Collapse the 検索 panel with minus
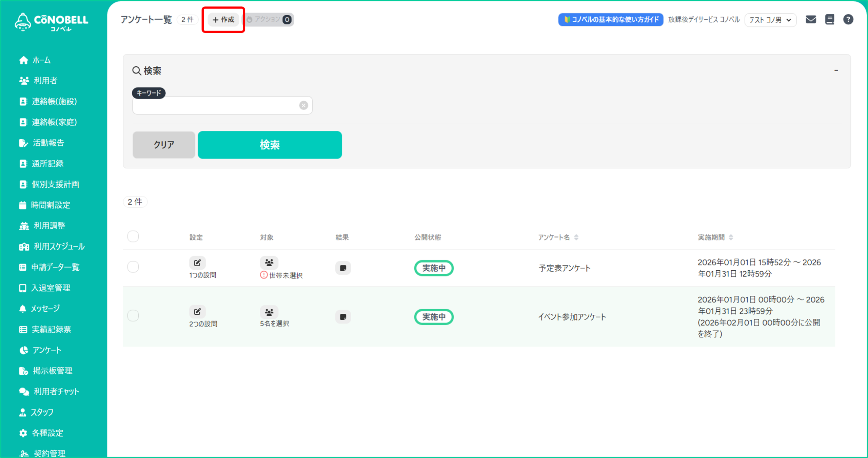The image size is (868, 458). coord(836,70)
